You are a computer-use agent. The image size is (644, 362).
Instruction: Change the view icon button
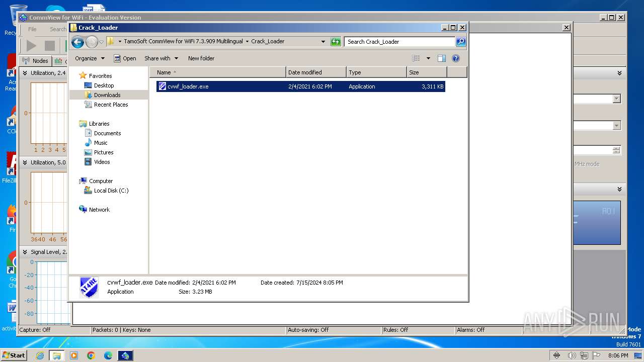point(416,58)
